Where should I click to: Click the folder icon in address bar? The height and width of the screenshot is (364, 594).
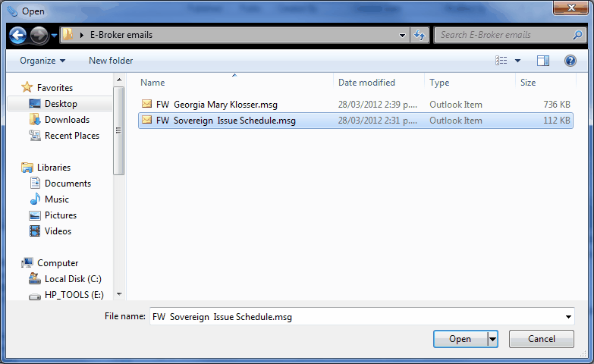(68, 34)
